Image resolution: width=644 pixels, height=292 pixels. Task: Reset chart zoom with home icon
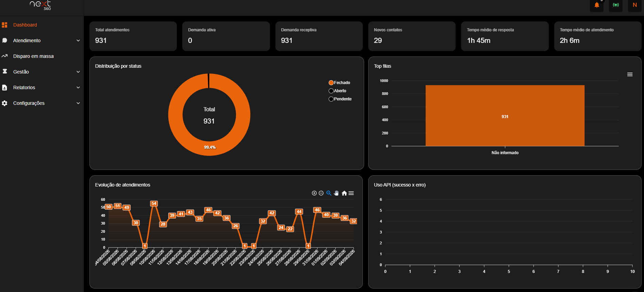point(344,193)
